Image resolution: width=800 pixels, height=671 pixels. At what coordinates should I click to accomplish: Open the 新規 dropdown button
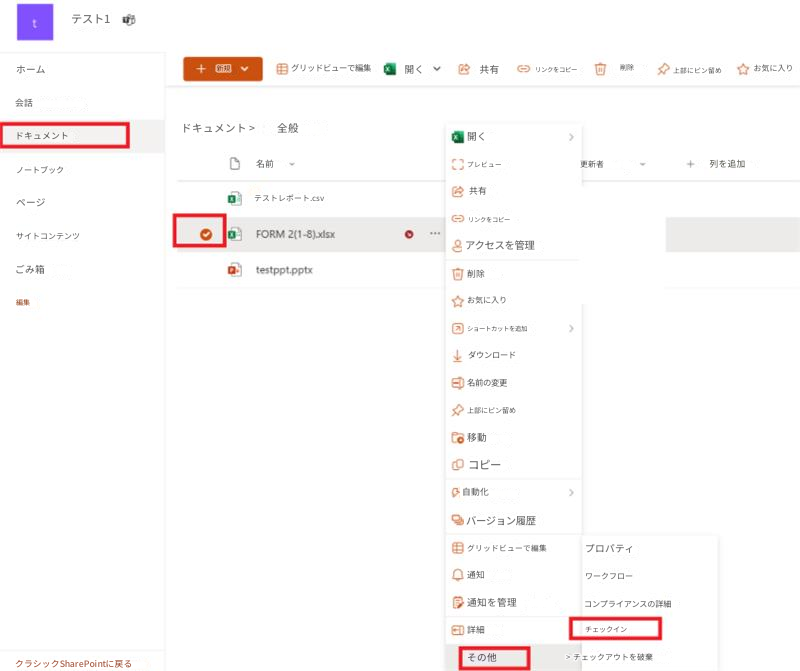click(223, 68)
